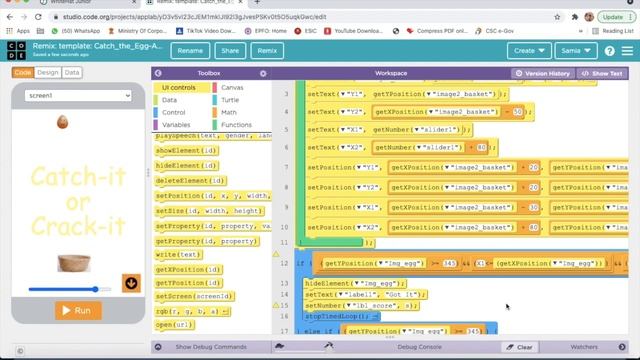
Task: Click browser back arrow
Action: [10, 17]
